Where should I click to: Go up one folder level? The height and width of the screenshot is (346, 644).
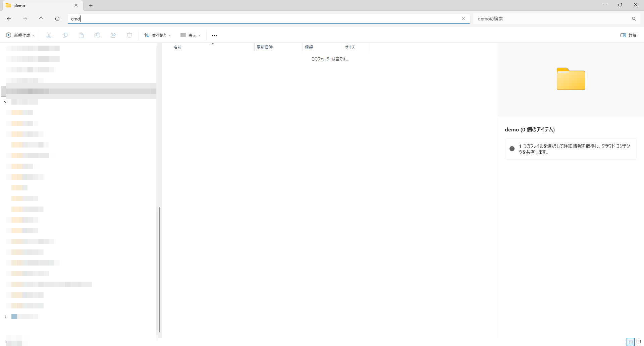pos(41,19)
